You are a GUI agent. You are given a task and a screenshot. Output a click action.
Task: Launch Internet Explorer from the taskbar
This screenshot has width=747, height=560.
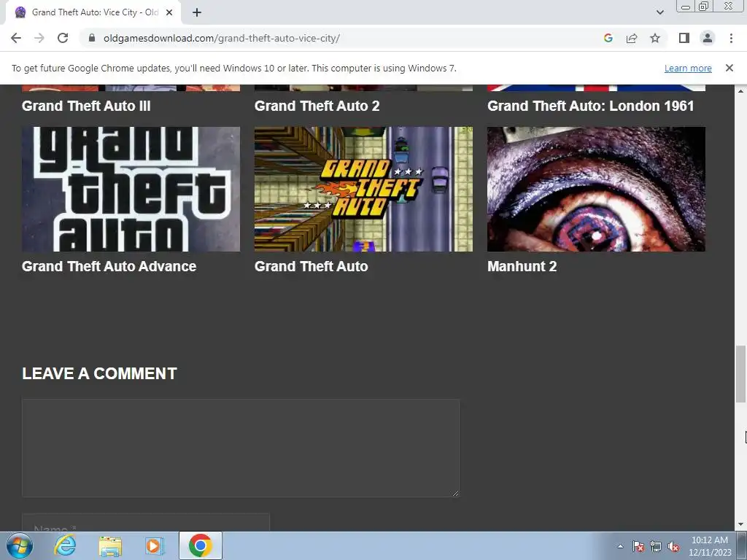coord(65,545)
